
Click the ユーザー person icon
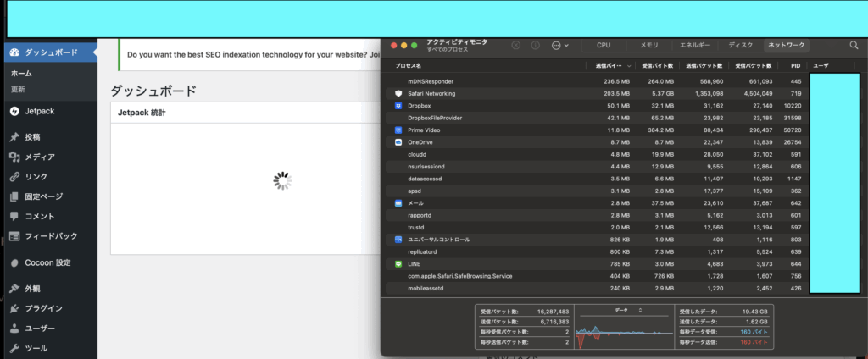pos(14,329)
